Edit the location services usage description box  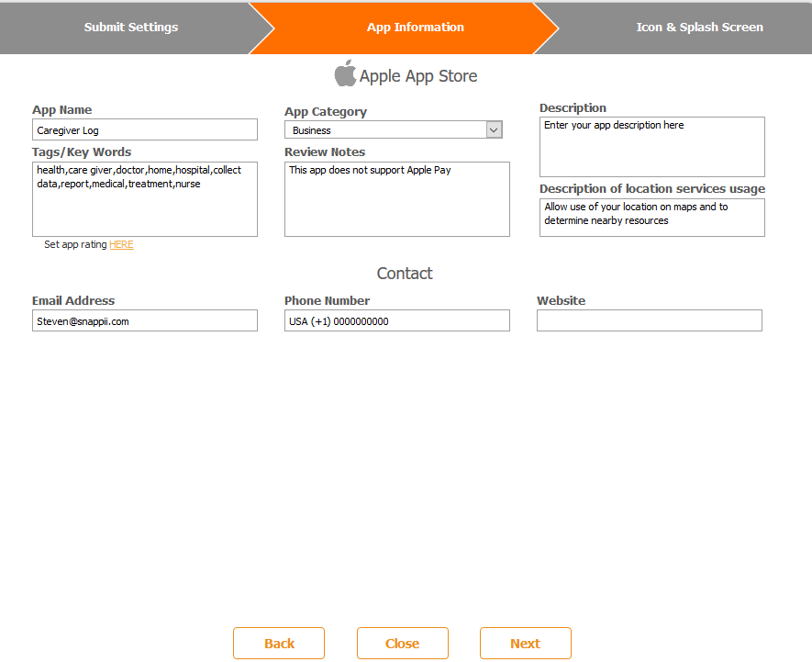652,218
